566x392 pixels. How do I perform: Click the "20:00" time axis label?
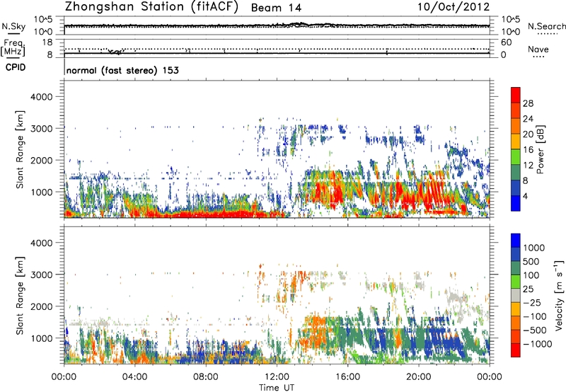click(419, 377)
